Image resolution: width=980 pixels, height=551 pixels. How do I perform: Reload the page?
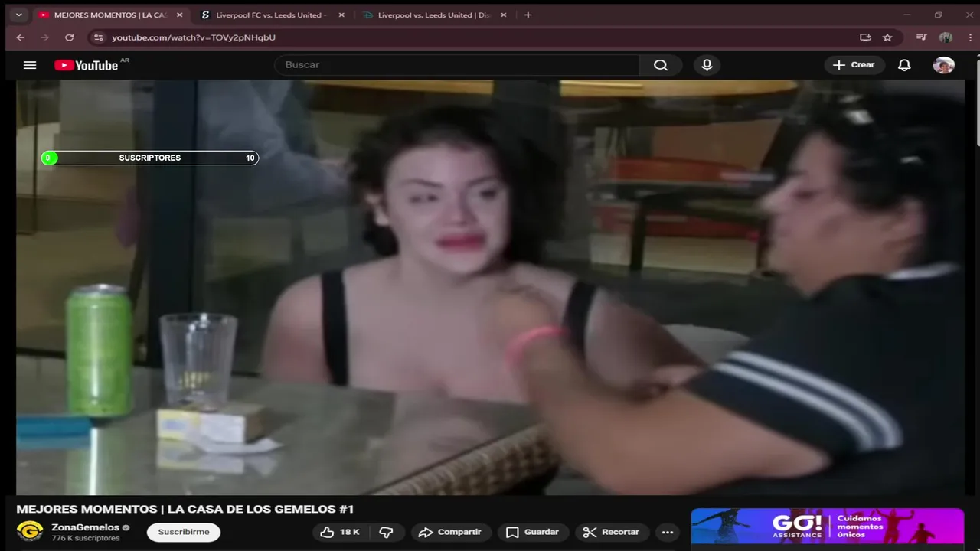pyautogui.click(x=69, y=37)
